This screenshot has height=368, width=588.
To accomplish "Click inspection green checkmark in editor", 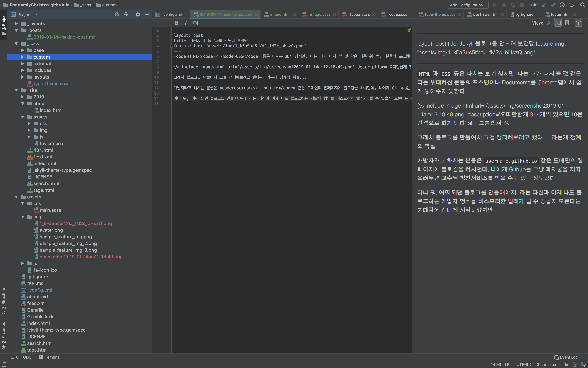I will point(409,30).
